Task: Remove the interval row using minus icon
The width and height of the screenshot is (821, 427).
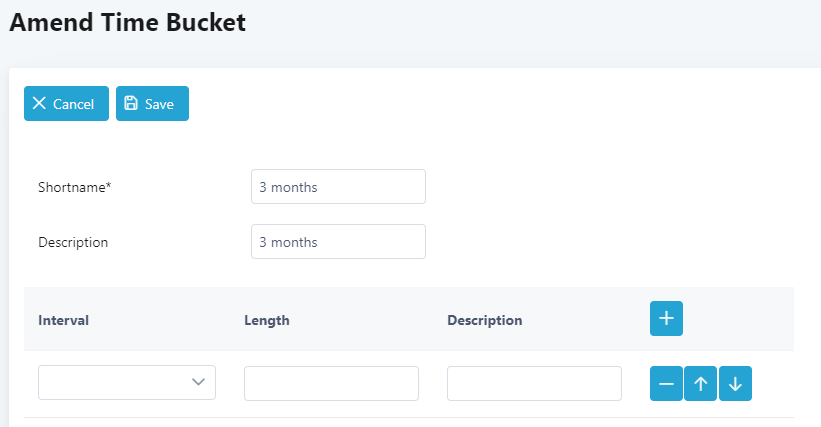Action: (666, 384)
